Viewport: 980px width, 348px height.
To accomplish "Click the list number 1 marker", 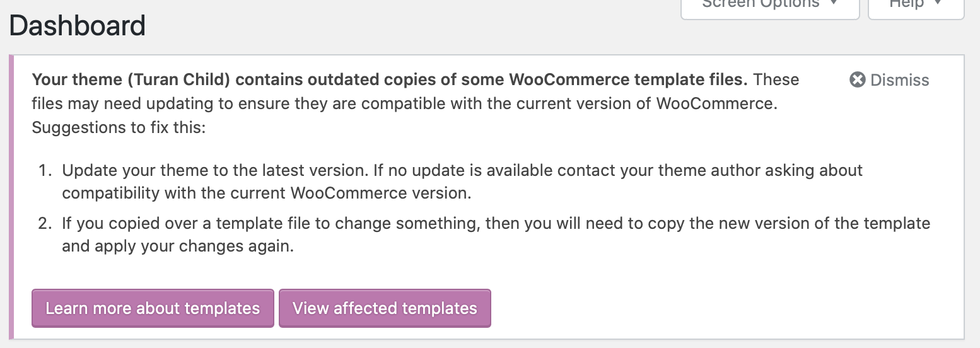I will click(x=44, y=170).
